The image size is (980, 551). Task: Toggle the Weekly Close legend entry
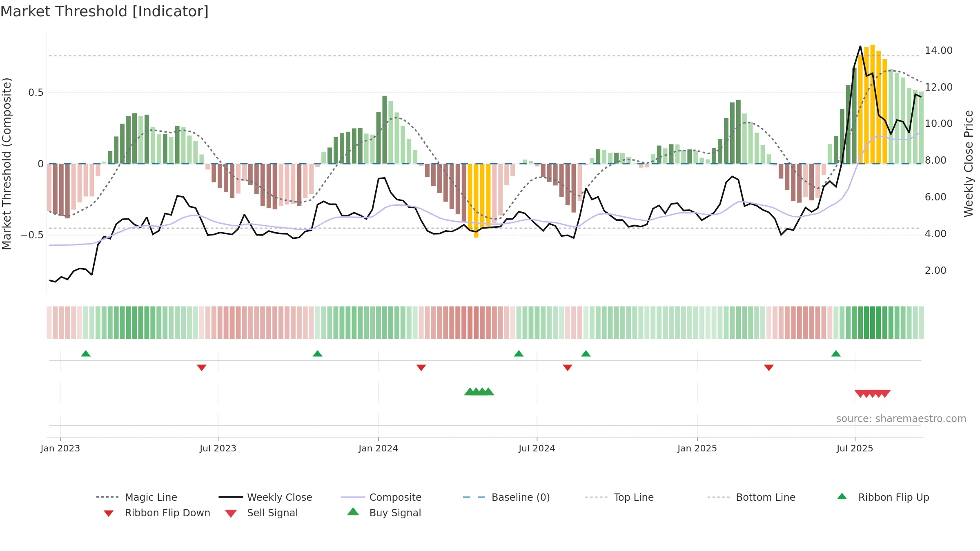265,497
